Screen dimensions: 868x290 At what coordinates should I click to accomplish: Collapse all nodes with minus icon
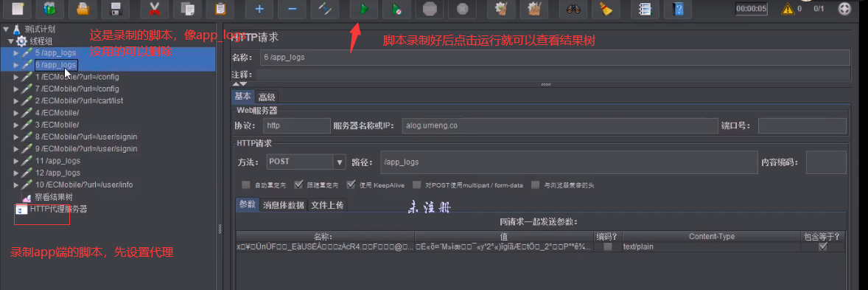(293, 8)
